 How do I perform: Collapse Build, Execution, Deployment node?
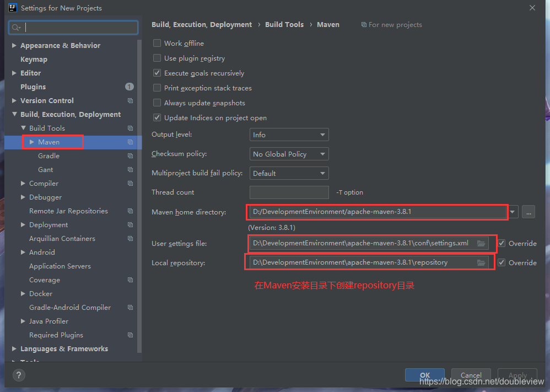click(14, 114)
